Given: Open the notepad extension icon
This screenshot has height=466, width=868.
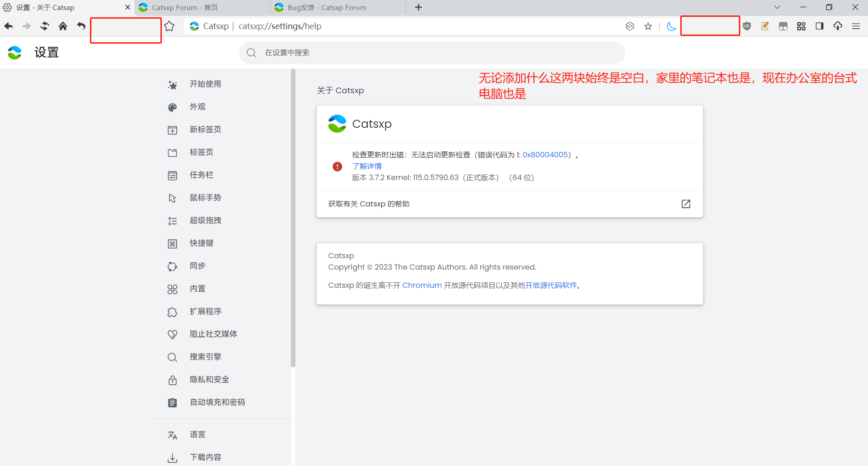Looking at the screenshot, I should (765, 26).
